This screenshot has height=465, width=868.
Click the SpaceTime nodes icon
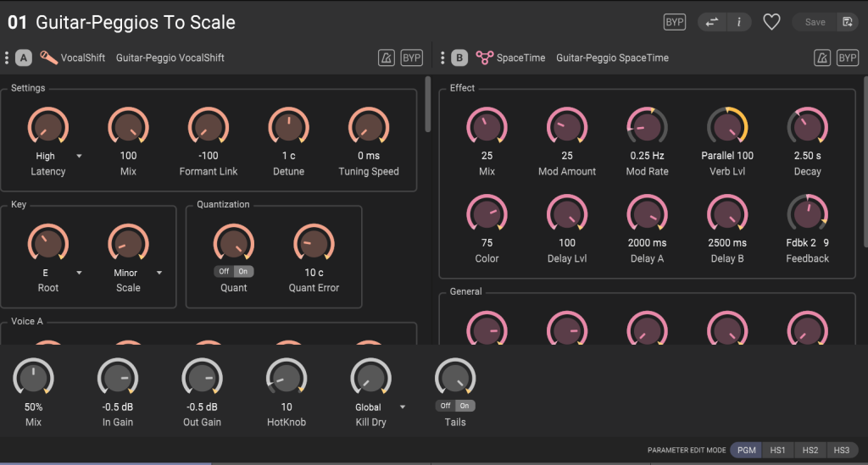pyautogui.click(x=484, y=58)
